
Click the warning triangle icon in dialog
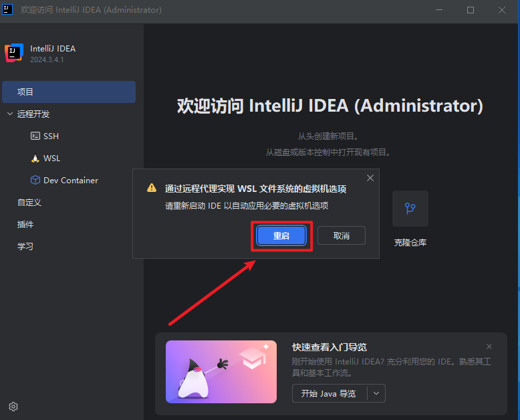pyautogui.click(x=152, y=189)
